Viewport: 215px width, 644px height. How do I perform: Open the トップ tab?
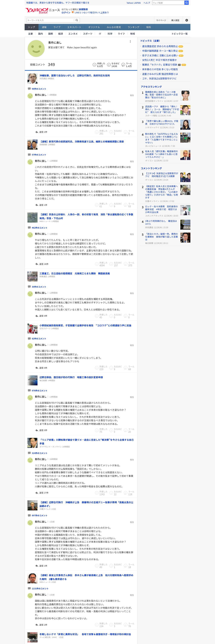31,27
